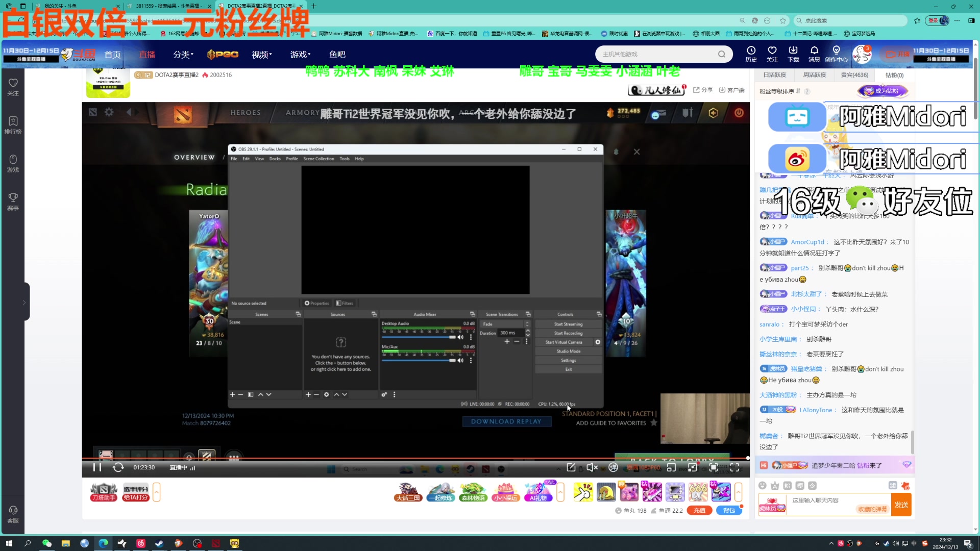Open user avatar profile menu
This screenshot has width=980, height=551.
862,54
